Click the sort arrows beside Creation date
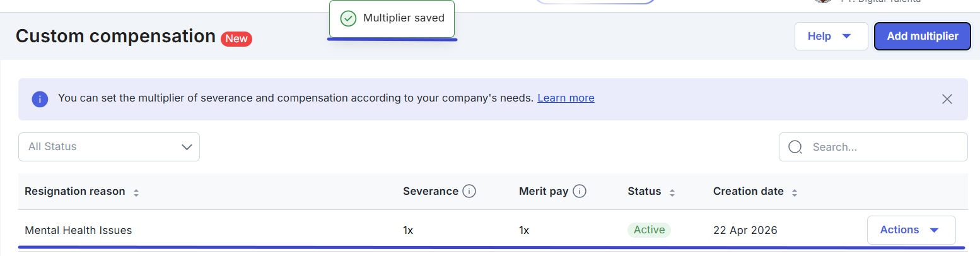 pos(795,192)
